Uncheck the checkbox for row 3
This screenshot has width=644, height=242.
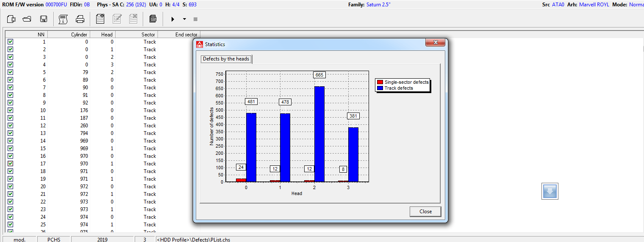(11, 57)
